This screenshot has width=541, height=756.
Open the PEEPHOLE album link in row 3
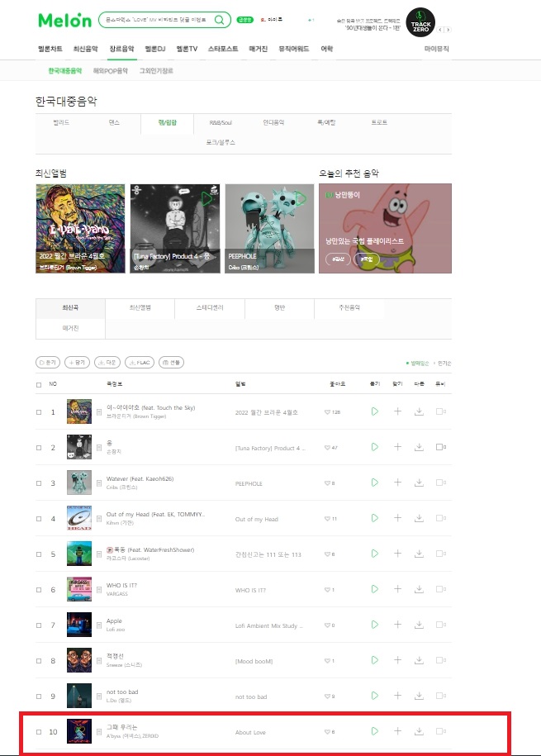249,483
